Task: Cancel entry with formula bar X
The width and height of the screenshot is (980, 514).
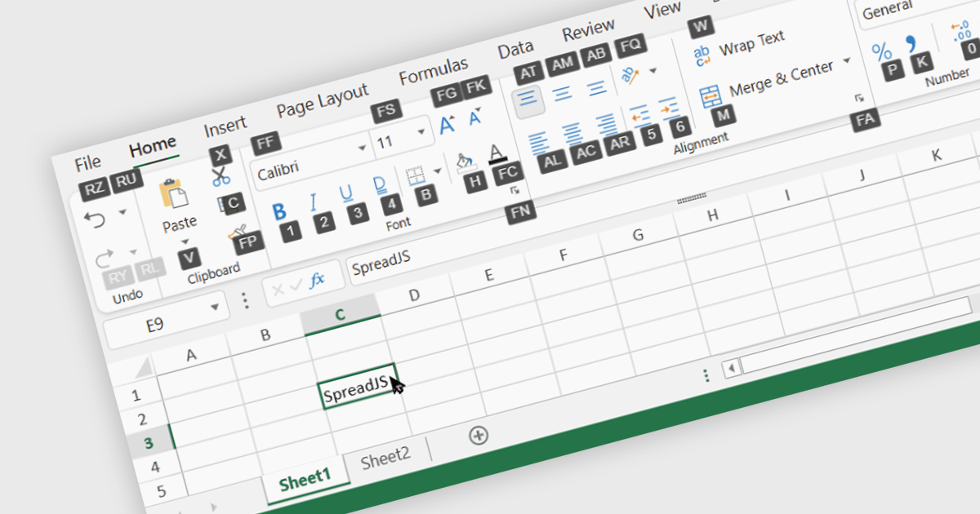Action: [x=278, y=289]
